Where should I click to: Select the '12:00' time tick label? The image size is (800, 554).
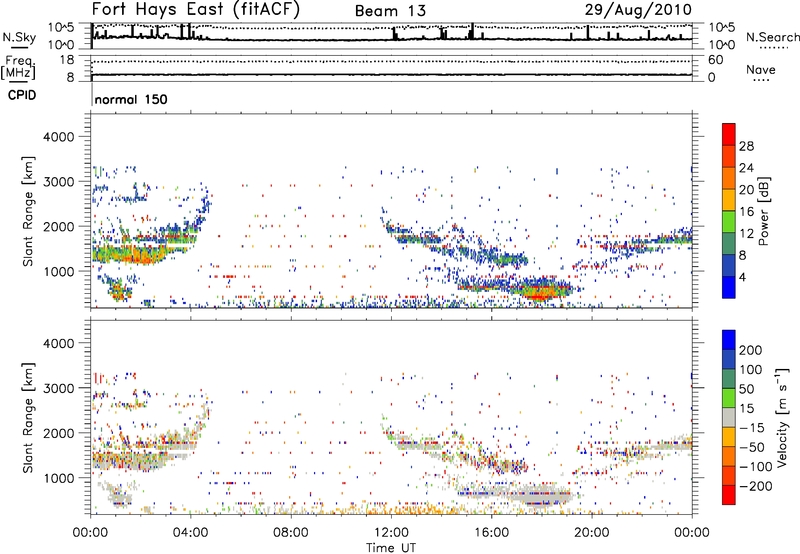coord(391,533)
